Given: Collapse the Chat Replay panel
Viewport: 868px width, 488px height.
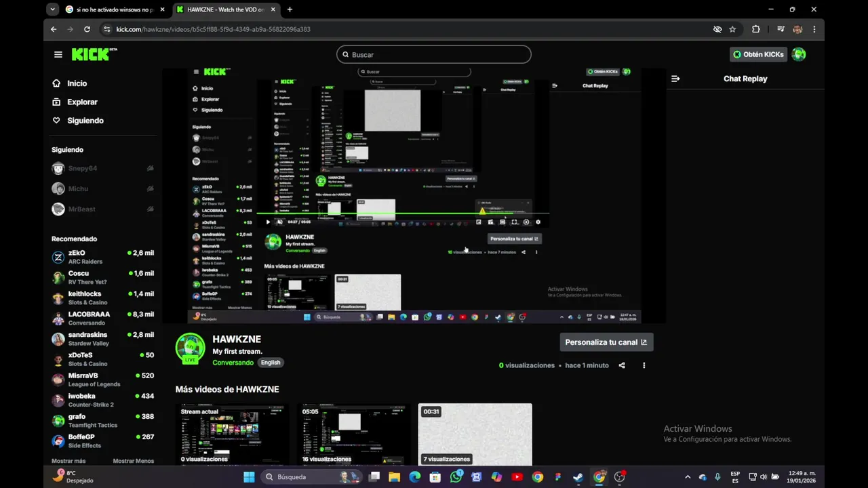Looking at the screenshot, I should tap(675, 79).
